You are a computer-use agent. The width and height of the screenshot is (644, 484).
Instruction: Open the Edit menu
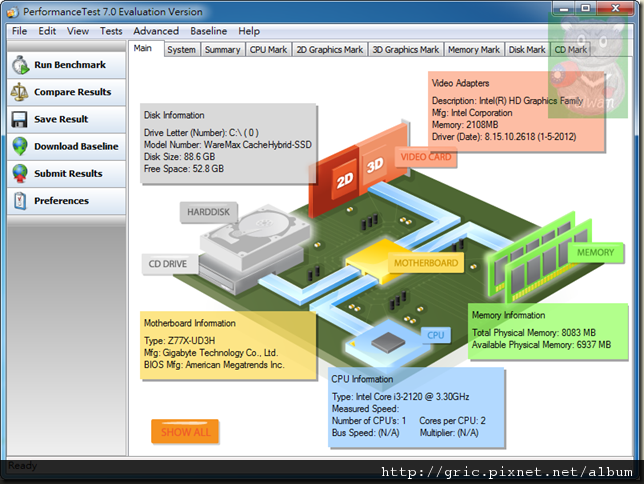click(x=47, y=31)
